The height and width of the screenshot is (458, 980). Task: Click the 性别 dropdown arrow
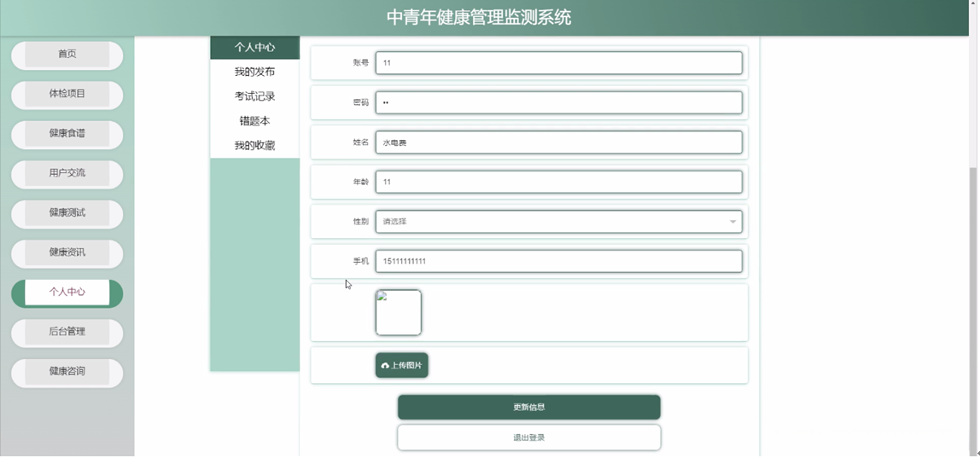point(732,222)
